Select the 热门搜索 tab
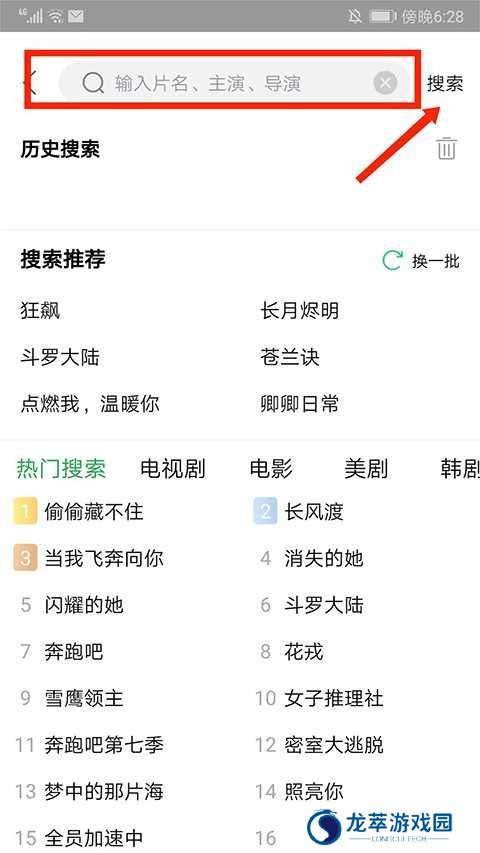480x853 pixels. (x=61, y=468)
